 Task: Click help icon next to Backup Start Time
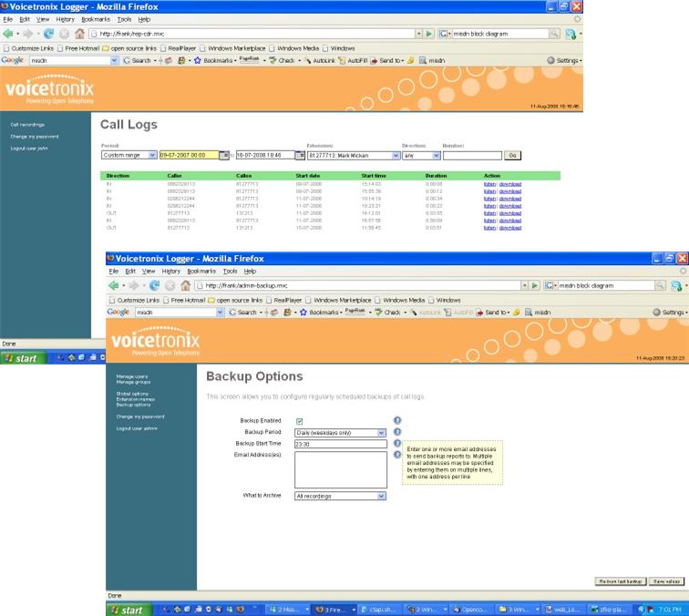[x=397, y=443]
